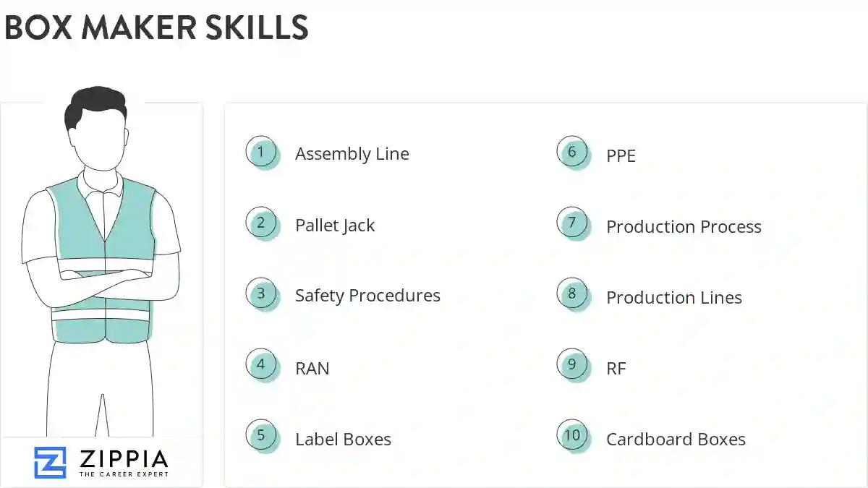Click the Zippia logo icon
Screen dimensions: 868x488
tap(50, 463)
